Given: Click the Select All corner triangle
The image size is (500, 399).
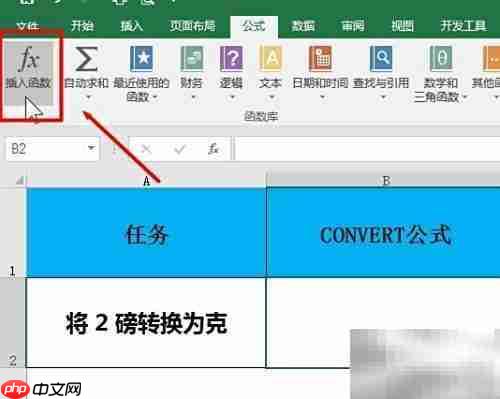Looking at the screenshot, I should tap(19, 180).
